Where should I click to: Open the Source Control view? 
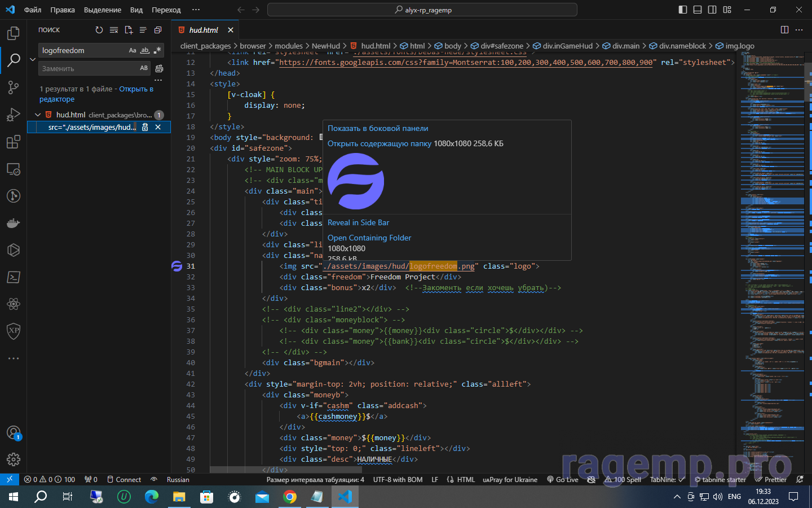[14, 87]
